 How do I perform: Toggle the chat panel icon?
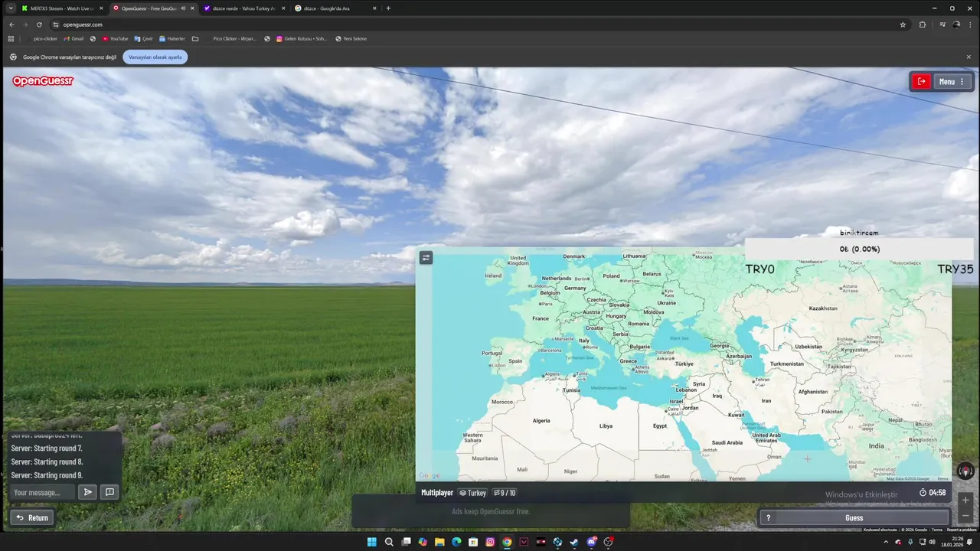tap(109, 492)
